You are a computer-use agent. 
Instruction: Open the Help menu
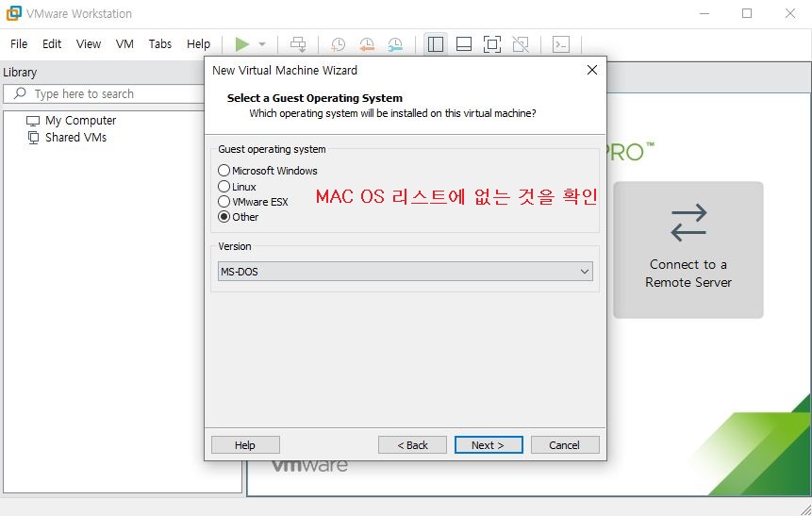click(x=198, y=44)
